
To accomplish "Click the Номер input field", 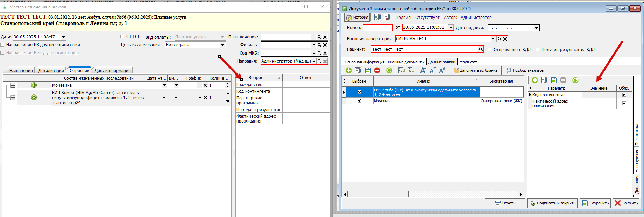I will coord(378,28).
